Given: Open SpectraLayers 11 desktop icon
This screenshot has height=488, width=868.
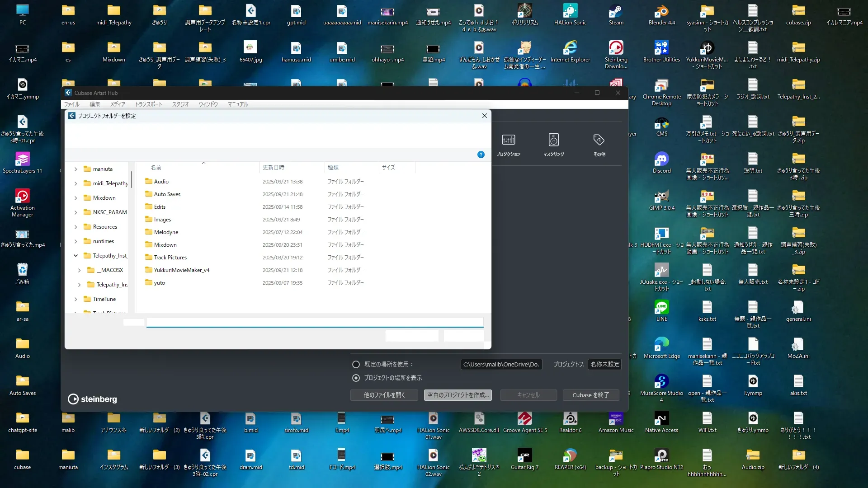Looking at the screenshot, I should (22, 159).
